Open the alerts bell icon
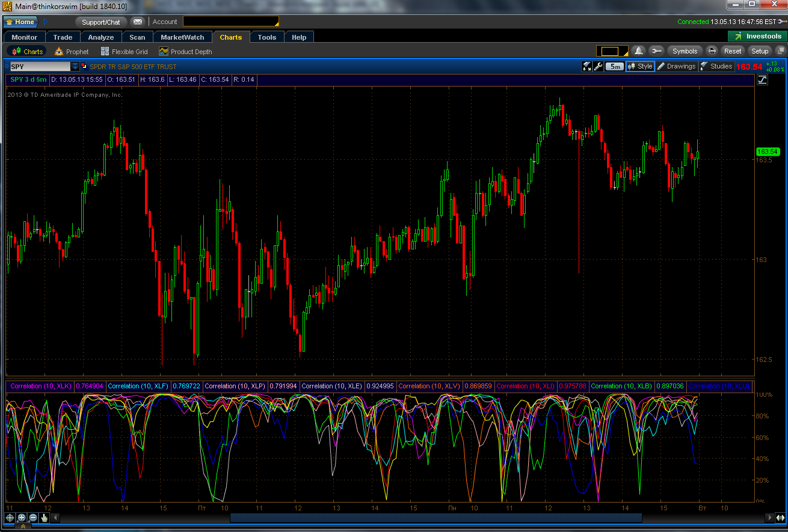The width and height of the screenshot is (788, 532). (638, 51)
